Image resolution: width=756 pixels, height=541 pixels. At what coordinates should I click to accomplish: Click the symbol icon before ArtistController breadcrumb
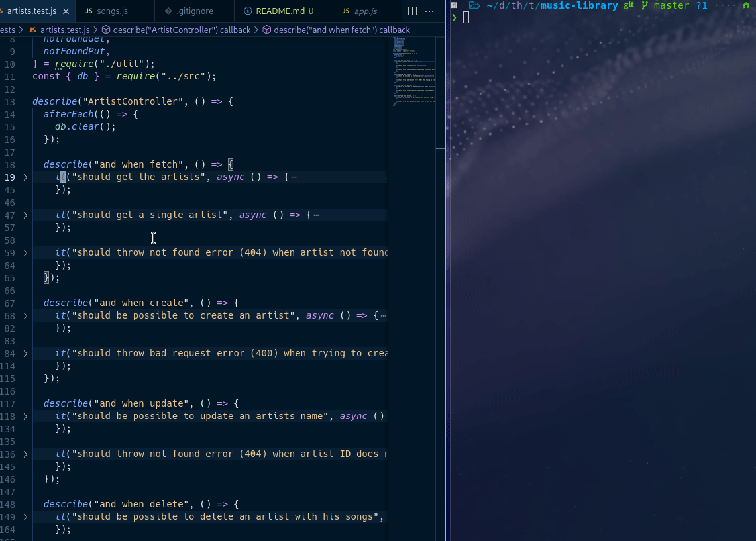click(x=106, y=30)
